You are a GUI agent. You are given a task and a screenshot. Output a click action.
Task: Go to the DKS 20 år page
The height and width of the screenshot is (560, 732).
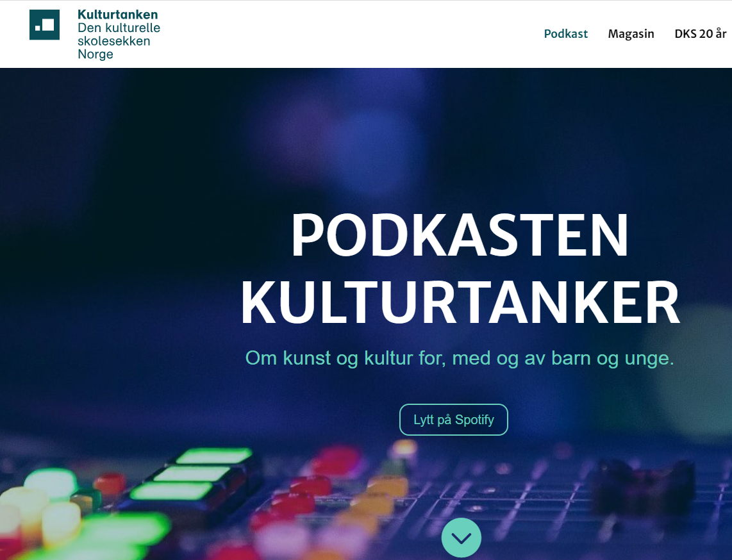[700, 33]
